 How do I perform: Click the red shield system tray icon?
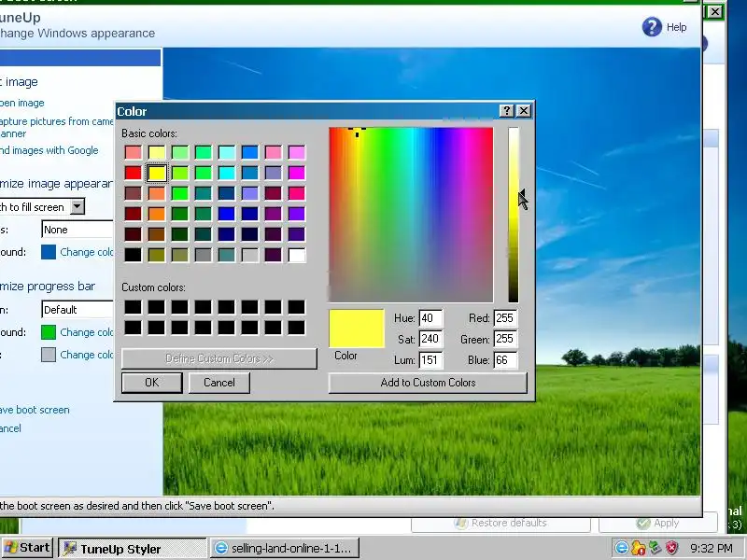pyautogui.click(x=671, y=548)
